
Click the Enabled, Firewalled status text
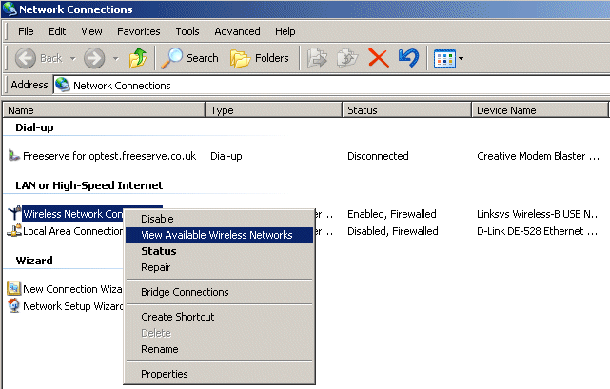coord(392,214)
